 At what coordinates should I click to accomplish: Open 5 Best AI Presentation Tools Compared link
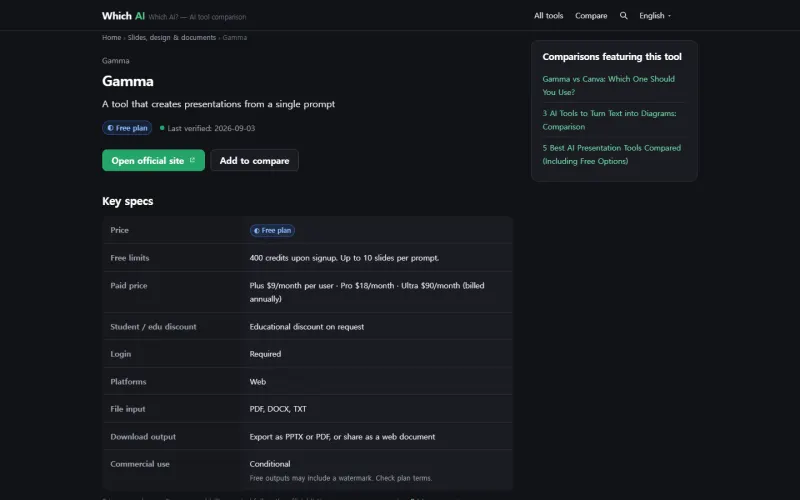611,154
